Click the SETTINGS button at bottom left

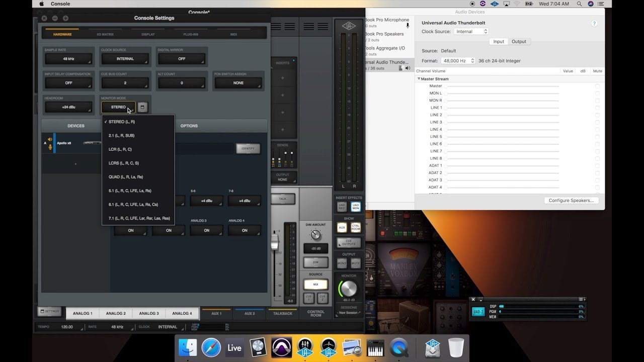pyautogui.click(x=49, y=311)
